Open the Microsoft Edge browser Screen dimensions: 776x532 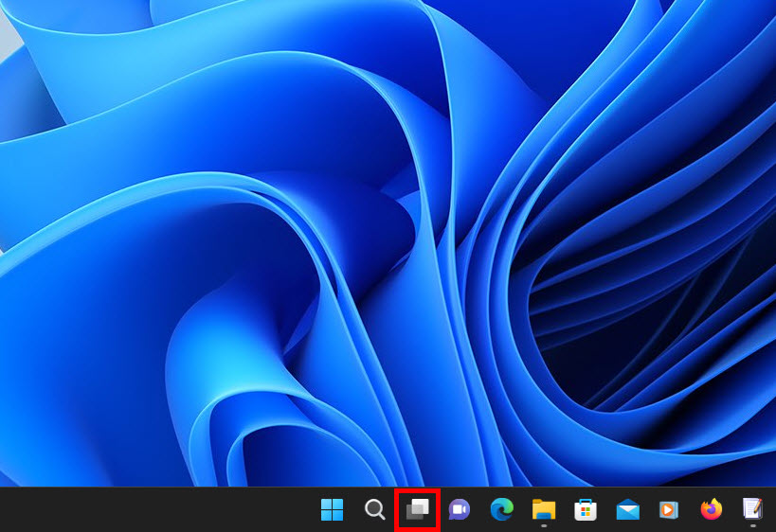click(501, 509)
